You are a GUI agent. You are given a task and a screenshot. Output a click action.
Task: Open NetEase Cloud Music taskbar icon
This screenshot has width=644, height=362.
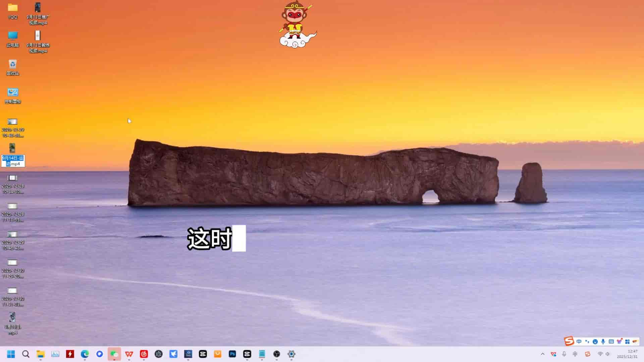[x=144, y=354]
